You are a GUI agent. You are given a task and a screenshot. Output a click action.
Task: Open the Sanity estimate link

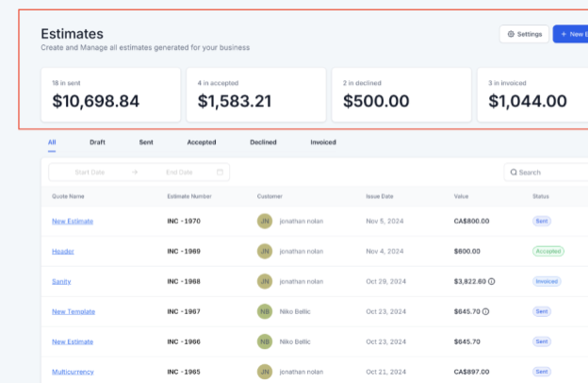click(x=61, y=282)
